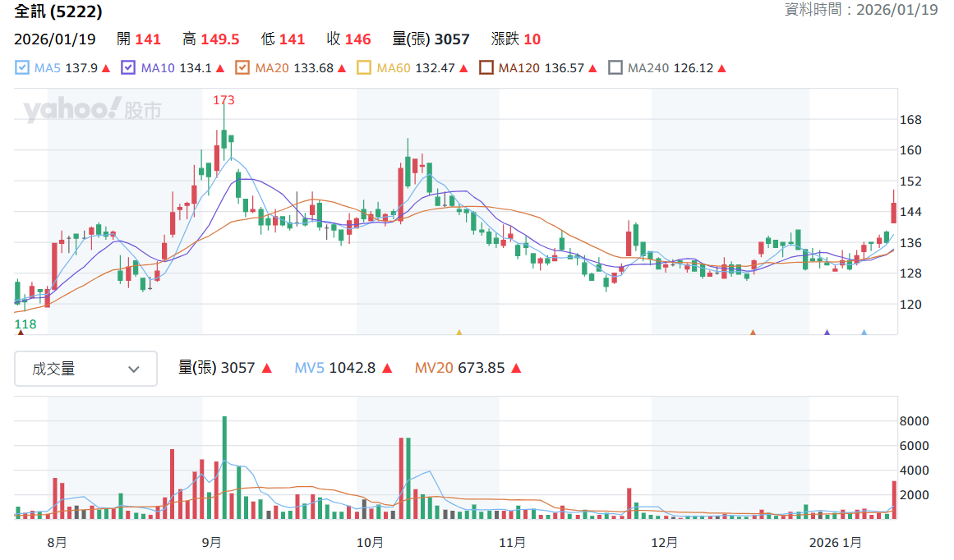Open the 成交量 indicator dropdown
This screenshot has height=560, width=954.
click(x=85, y=369)
